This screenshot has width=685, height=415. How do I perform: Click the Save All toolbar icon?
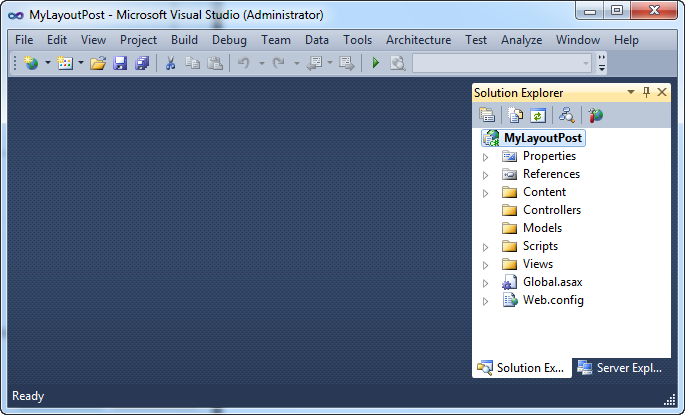[x=142, y=63]
